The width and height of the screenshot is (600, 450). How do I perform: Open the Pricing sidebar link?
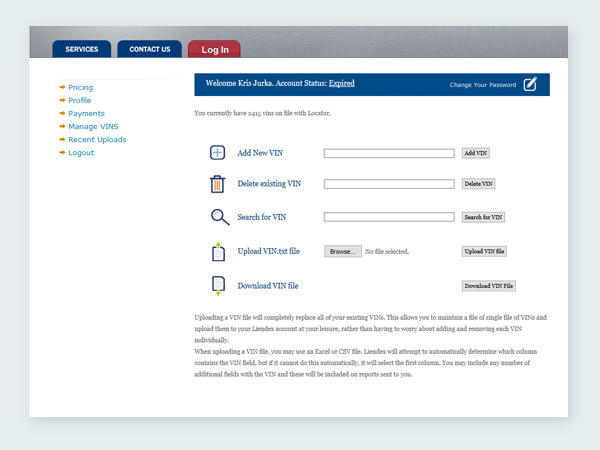80,88
